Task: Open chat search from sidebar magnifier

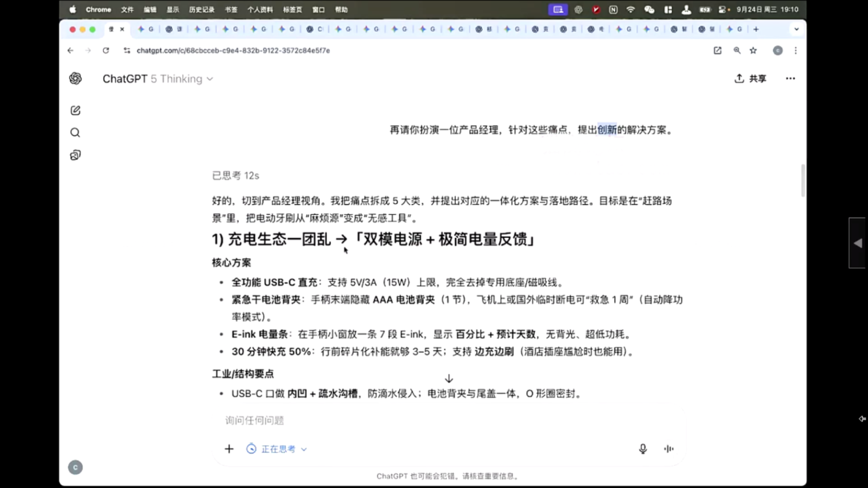Action: coord(75,133)
